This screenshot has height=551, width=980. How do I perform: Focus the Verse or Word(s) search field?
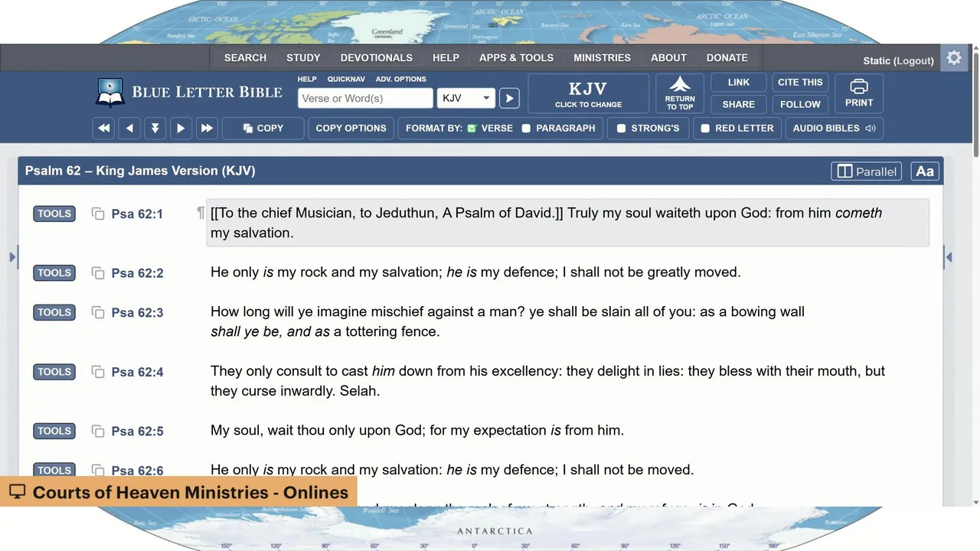tap(365, 98)
